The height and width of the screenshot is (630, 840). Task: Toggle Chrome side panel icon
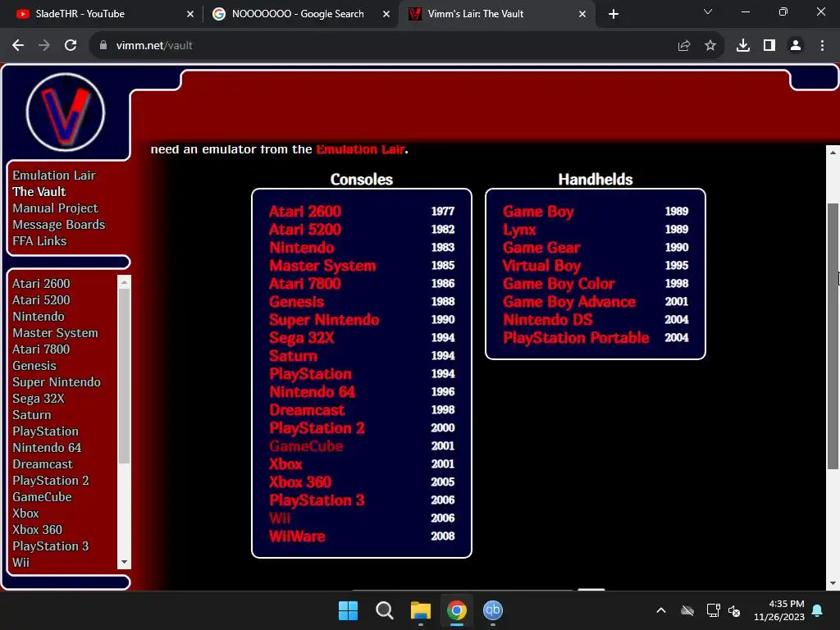769,46
